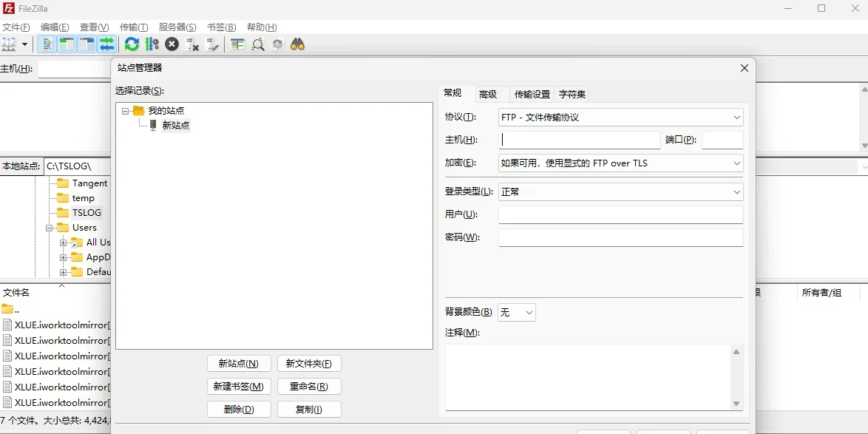
Task: Open the 登录类型 dropdown
Action: point(620,192)
